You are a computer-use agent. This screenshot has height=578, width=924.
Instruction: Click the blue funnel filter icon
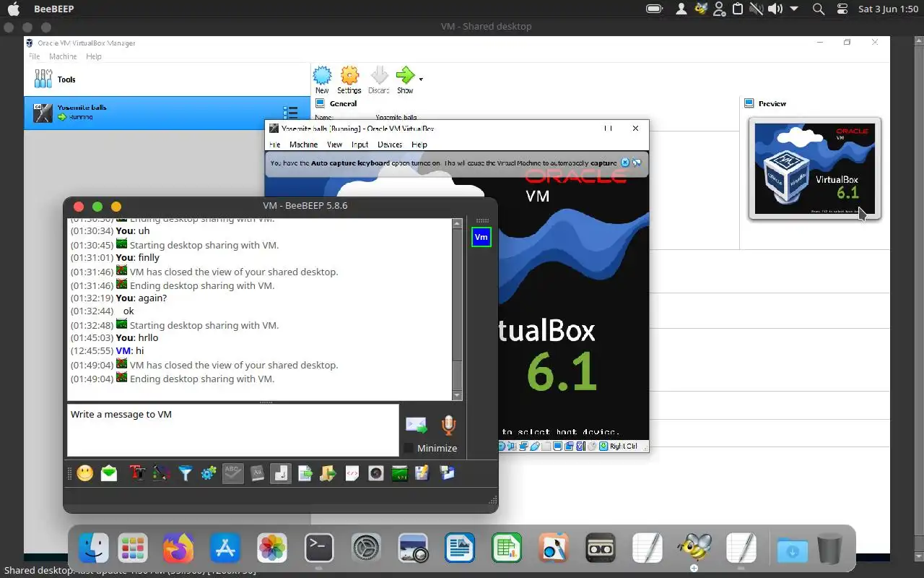186,473
